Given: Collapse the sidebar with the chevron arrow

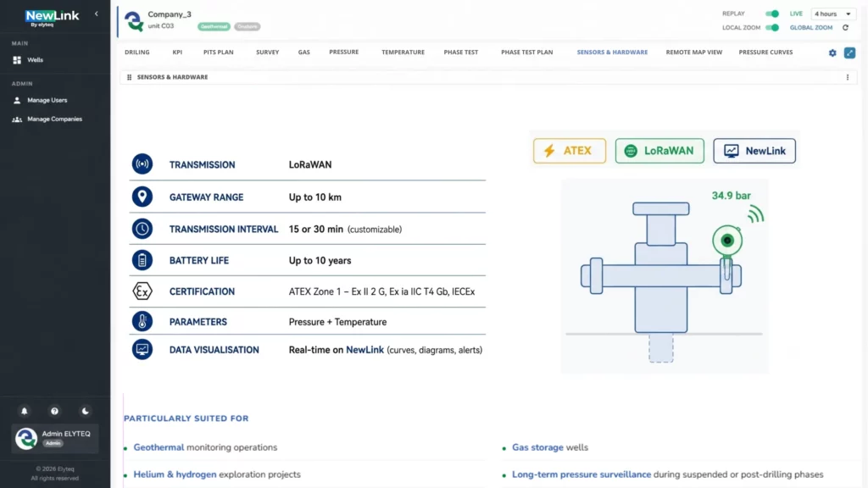Looking at the screenshot, I should point(97,14).
